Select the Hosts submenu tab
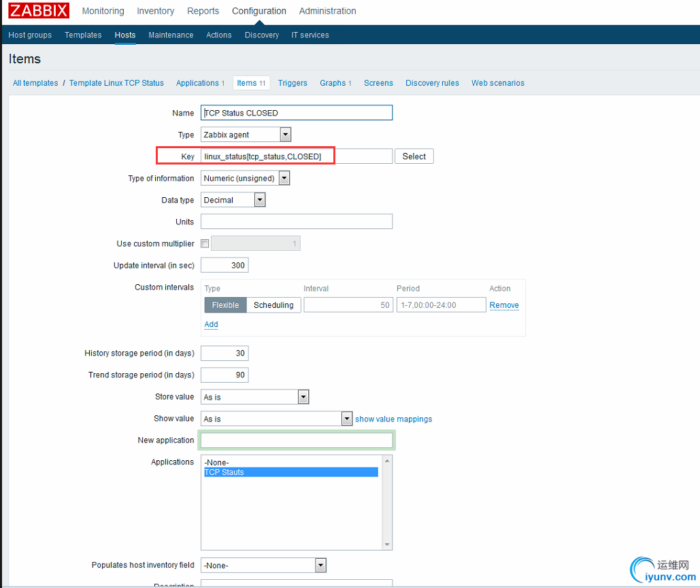The image size is (700, 588). coord(125,35)
